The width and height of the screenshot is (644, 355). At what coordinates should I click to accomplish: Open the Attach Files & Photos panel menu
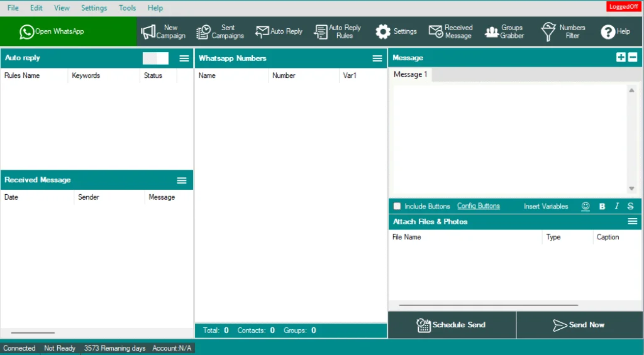633,222
